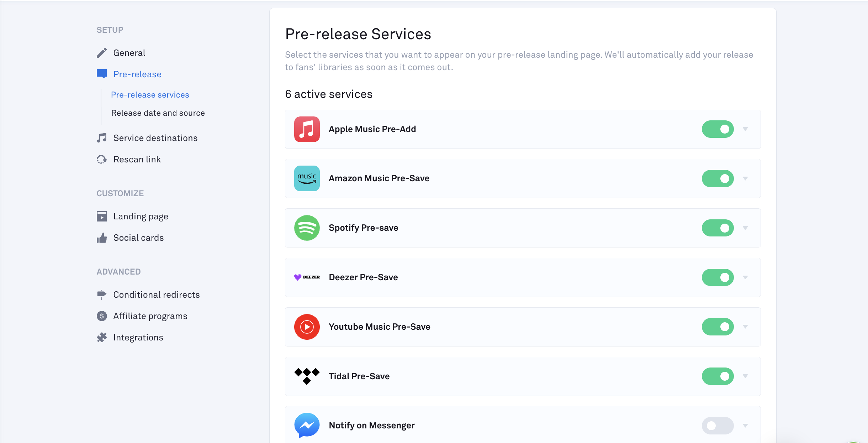The height and width of the screenshot is (443, 868).
Task: Click the Spotify icon
Action: [306, 228]
